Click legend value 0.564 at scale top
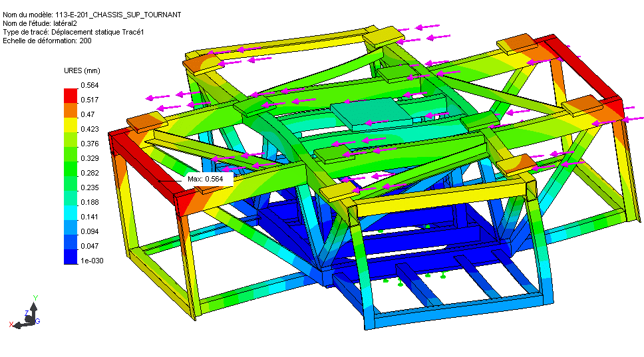Image resolution: width=644 pixels, height=357 pixels. pos(90,85)
